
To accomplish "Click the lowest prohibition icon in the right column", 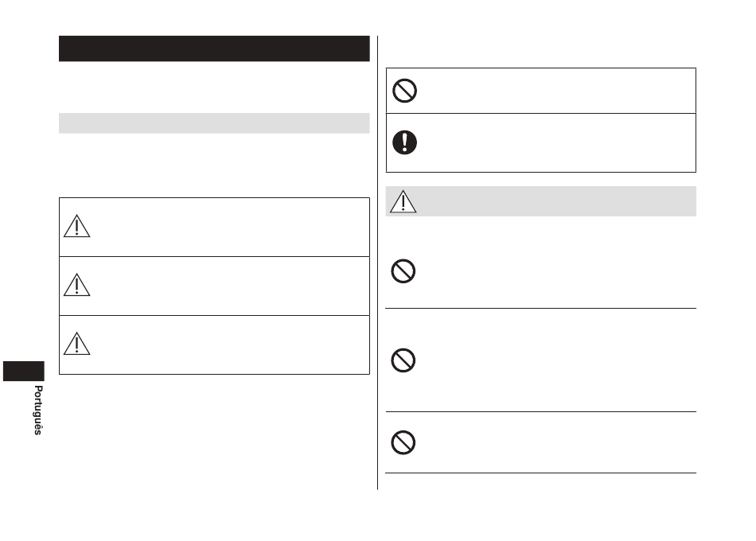I will 403,442.
